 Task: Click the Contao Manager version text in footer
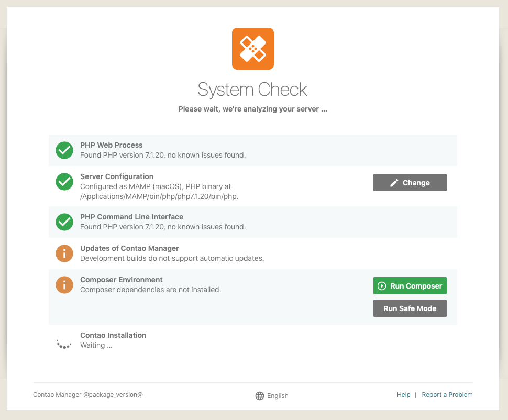(88, 395)
